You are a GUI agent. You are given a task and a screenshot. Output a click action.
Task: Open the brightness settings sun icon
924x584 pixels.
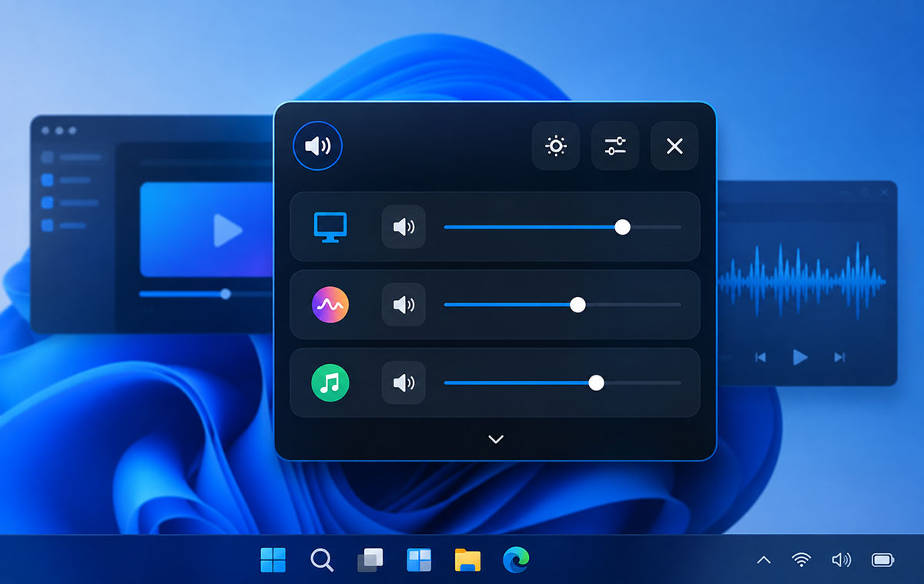pos(556,145)
